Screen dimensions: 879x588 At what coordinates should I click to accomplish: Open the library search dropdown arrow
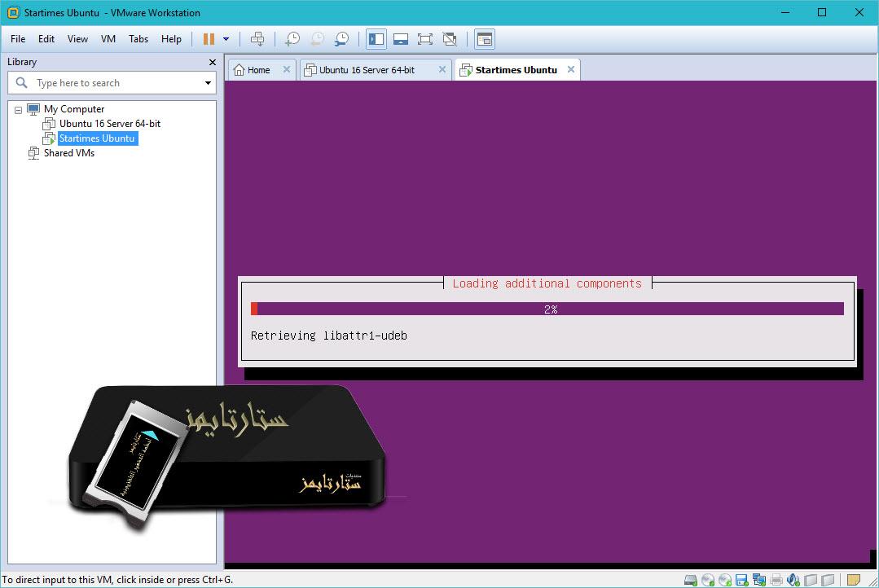[208, 82]
